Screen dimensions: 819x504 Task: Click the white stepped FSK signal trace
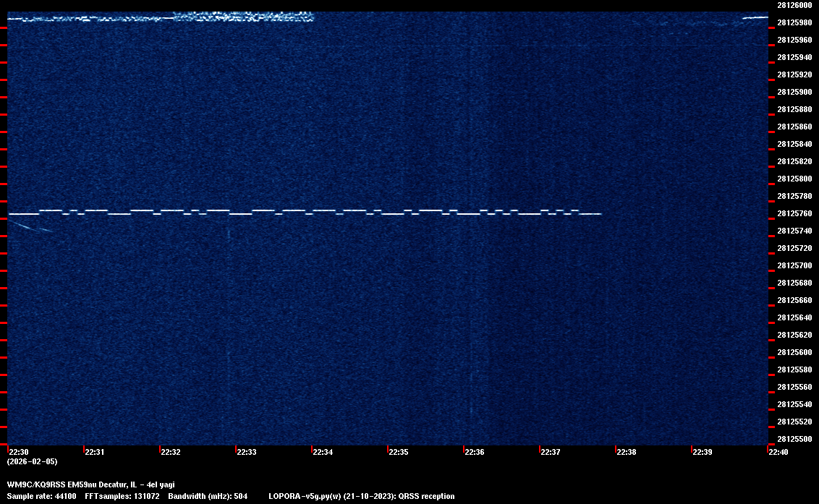pyautogui.click(x=304, y=213)
